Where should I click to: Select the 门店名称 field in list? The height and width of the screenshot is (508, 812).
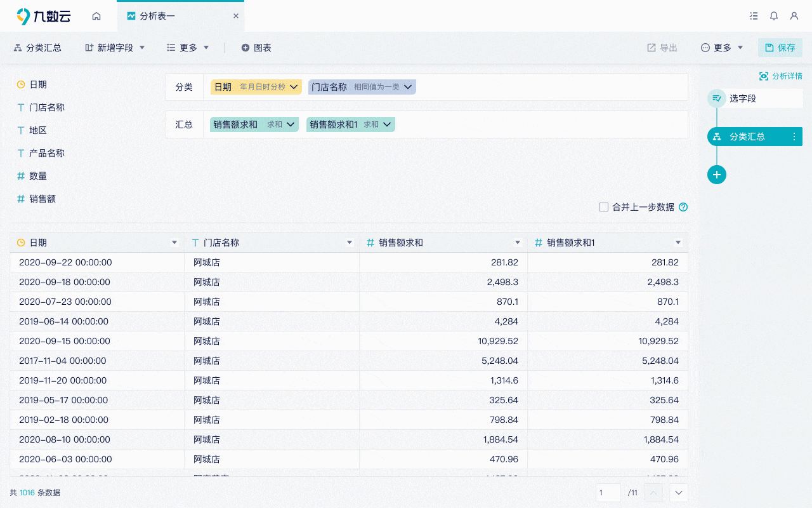pyautogui.click(x=47, y=107)
